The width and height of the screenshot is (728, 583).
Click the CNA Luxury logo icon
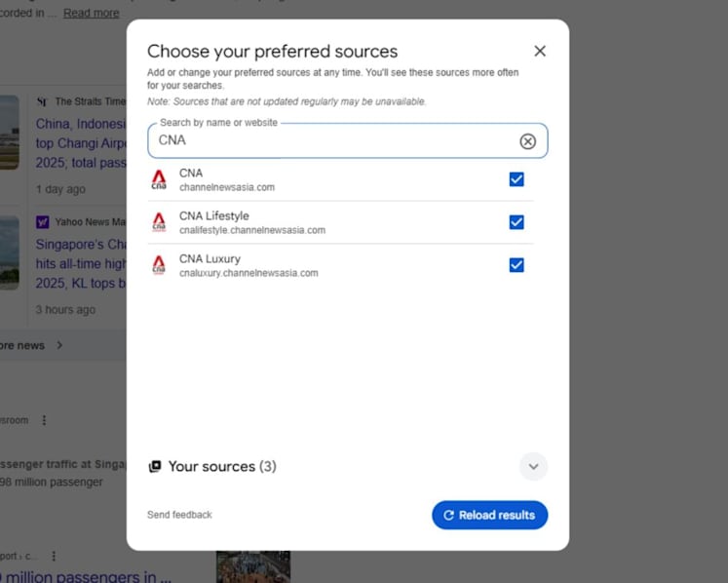pos(159,265)
